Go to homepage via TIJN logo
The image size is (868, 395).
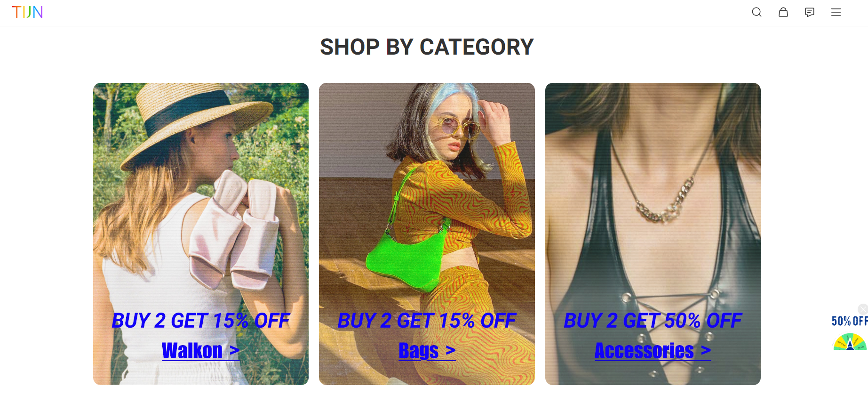click(x=27, y=12)
